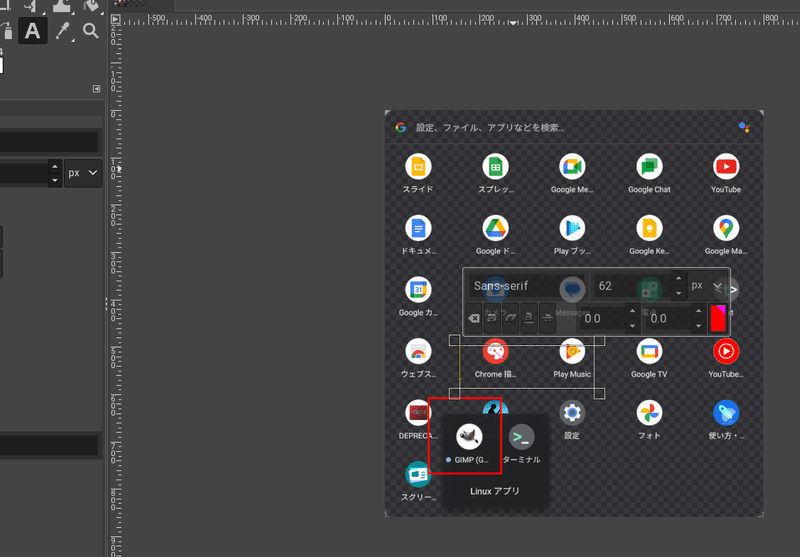Click the Google Drive icon in the image
Image resolution: width=800 pixels, height=557 pixels.
(x=495, y=228)
